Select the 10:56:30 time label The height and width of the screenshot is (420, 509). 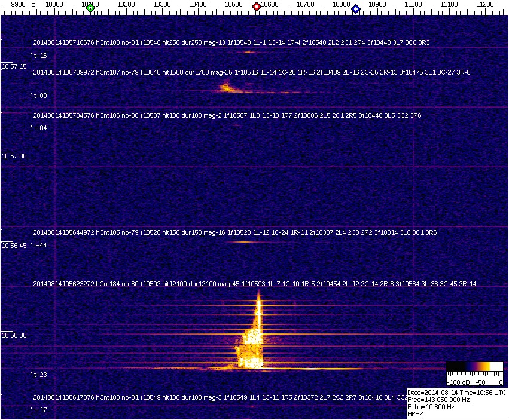tap(14, 335)
